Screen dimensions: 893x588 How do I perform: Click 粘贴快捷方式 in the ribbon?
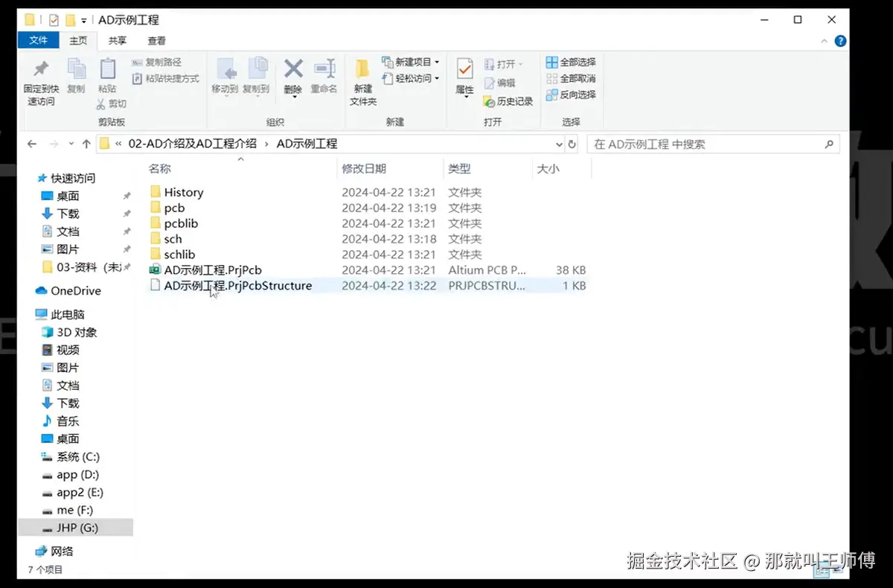coord(165,78)
